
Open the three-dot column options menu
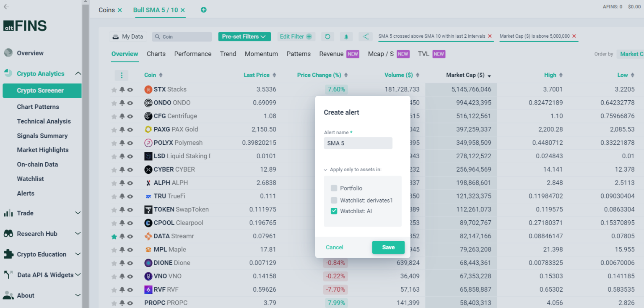pyautogui.click(x=122, y=75)
